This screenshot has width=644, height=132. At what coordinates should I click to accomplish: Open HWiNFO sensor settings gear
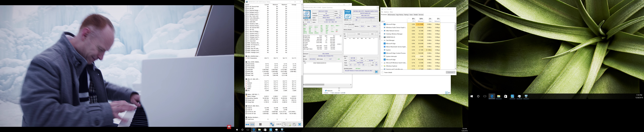coord(294,124)
